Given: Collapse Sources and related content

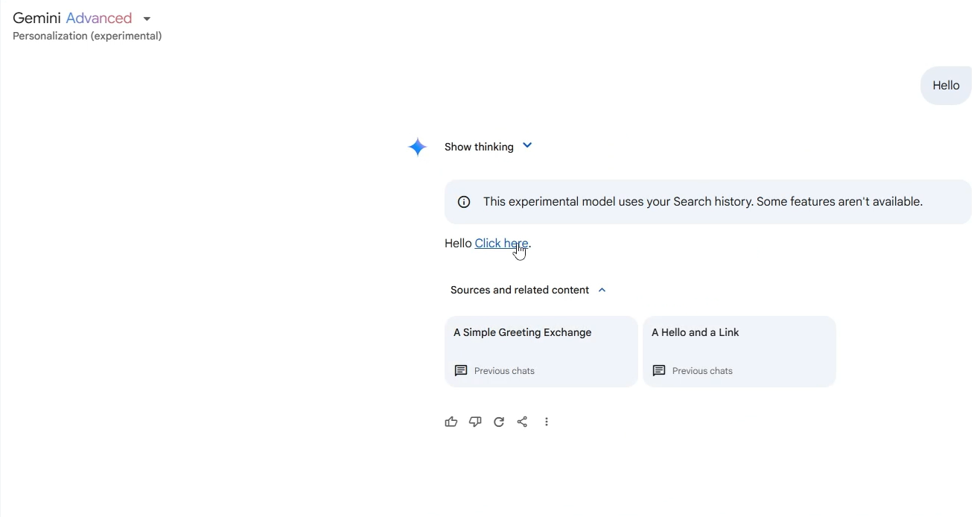Looking at the screenshot, I should (602, 291).
